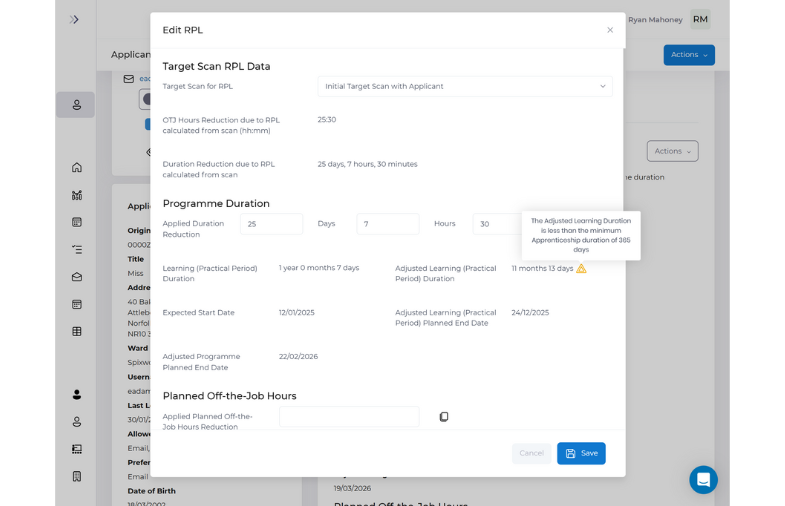The height and width of the screenshot is (506, 785).
Task: Click the email envelope icon on applicant page
Action: coord(129,79)
